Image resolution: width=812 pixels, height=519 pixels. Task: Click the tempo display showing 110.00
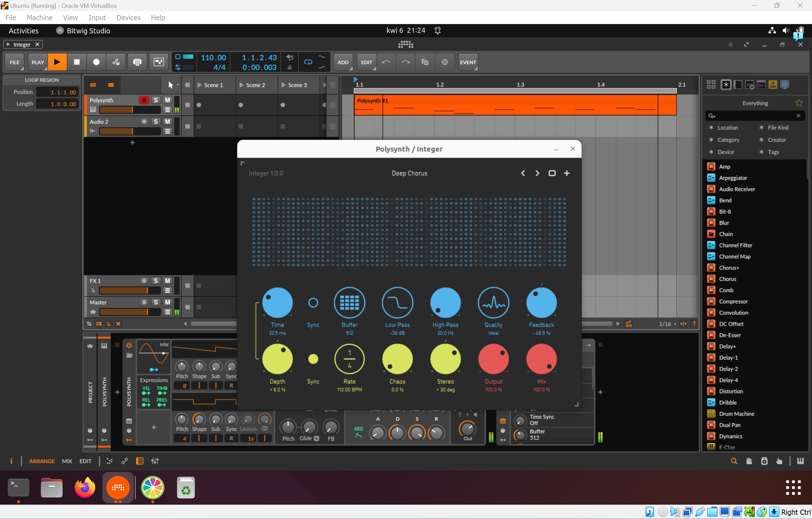[213, 57]
